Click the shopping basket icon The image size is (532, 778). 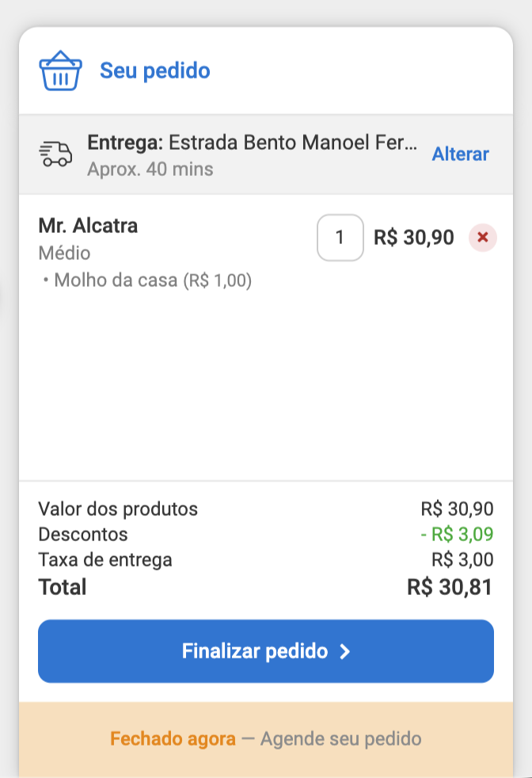point(61,70)
